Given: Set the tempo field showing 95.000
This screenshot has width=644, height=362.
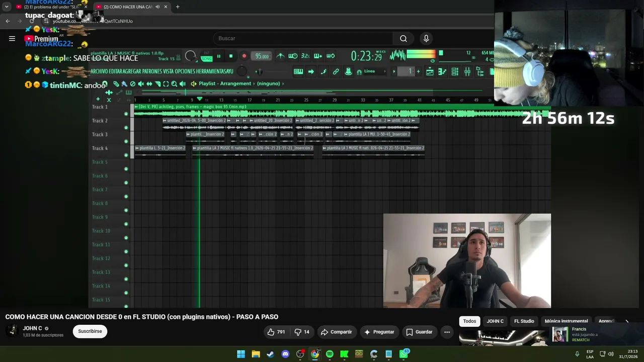Looking at the screenshot, I should tap(262, 56).
